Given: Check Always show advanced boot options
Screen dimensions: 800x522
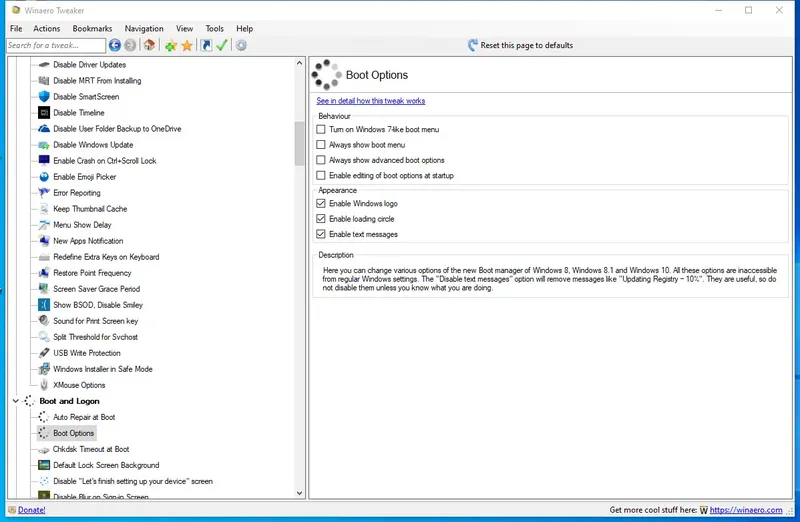Looking at the screenshot, I should pos(321,160).
